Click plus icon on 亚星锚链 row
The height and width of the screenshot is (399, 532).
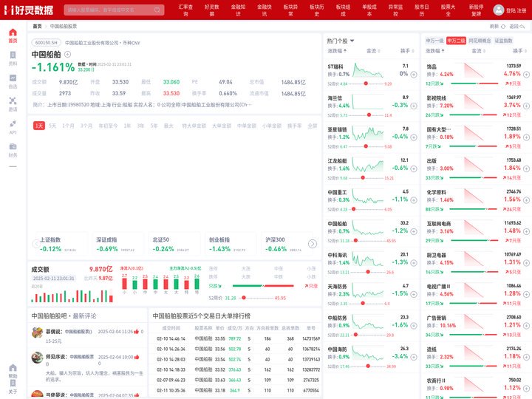point(414,137)
